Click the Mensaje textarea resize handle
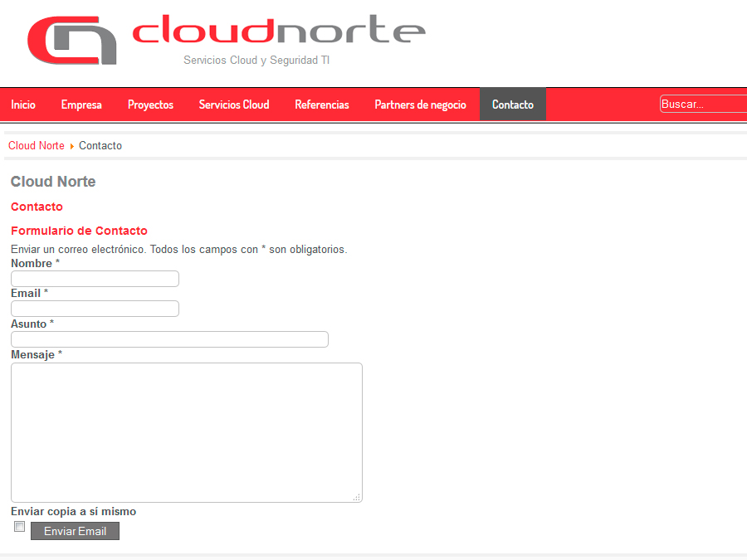This screenshot has height=560, width=747. (357, 497)
